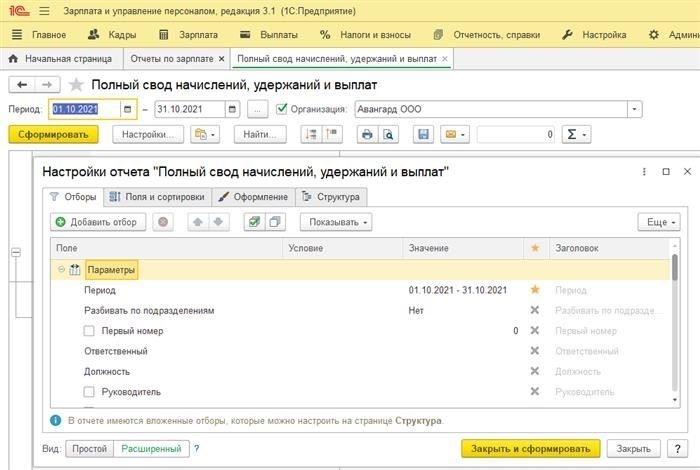The height and width of the screenshot is (470, 700).
Task: Open dialog help with ? button
Action: coord(677,449)
